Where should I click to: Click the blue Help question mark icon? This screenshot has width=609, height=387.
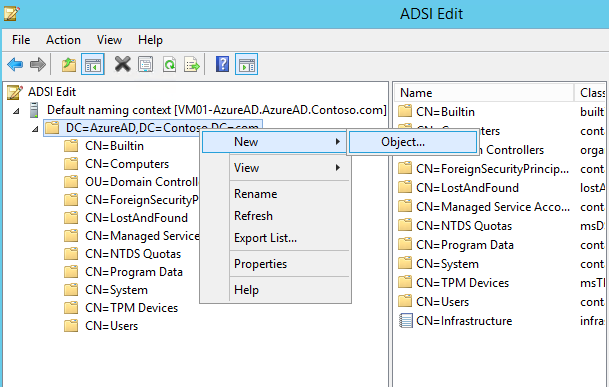[223, 64]
